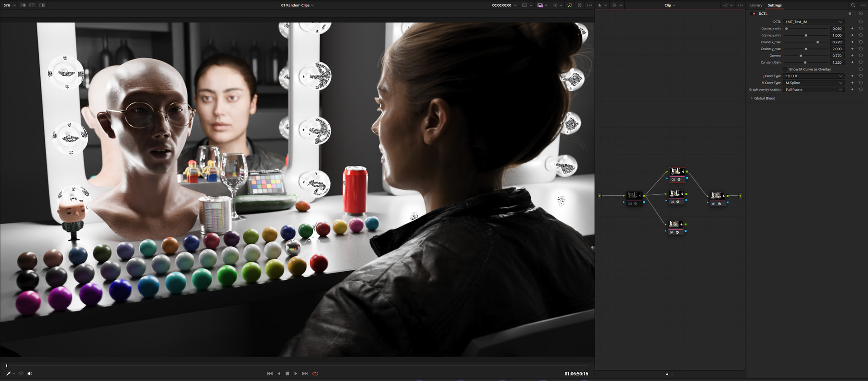The height and width of the screenshot is (381, 868).
Task: Select node 05 in the node graph
Action: click(676, 173)
